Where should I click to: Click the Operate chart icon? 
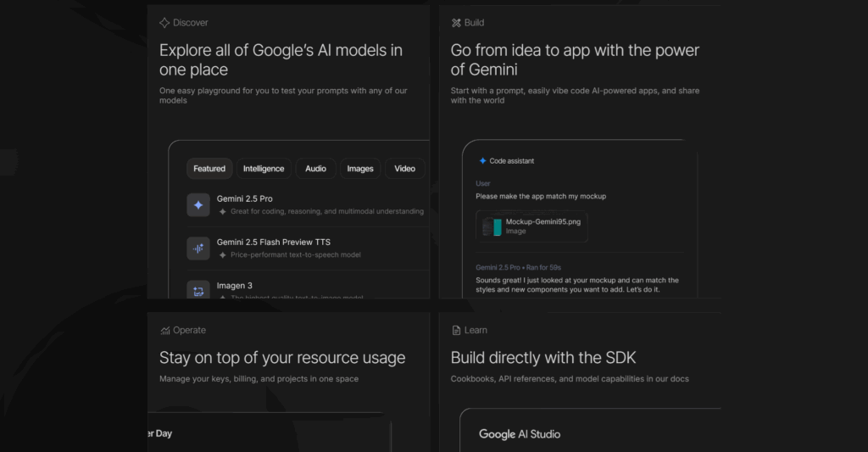tap(165, 331)
